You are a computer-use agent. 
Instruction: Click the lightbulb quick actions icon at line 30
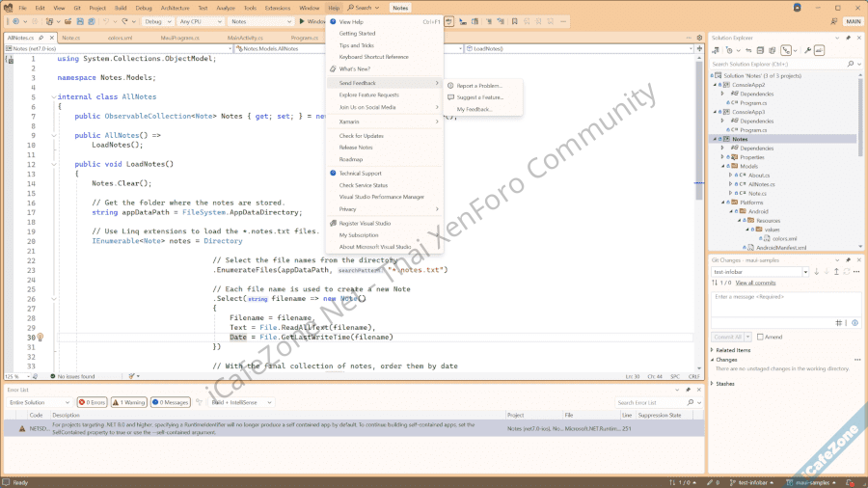pyautogui.click(x=40, y=338)
